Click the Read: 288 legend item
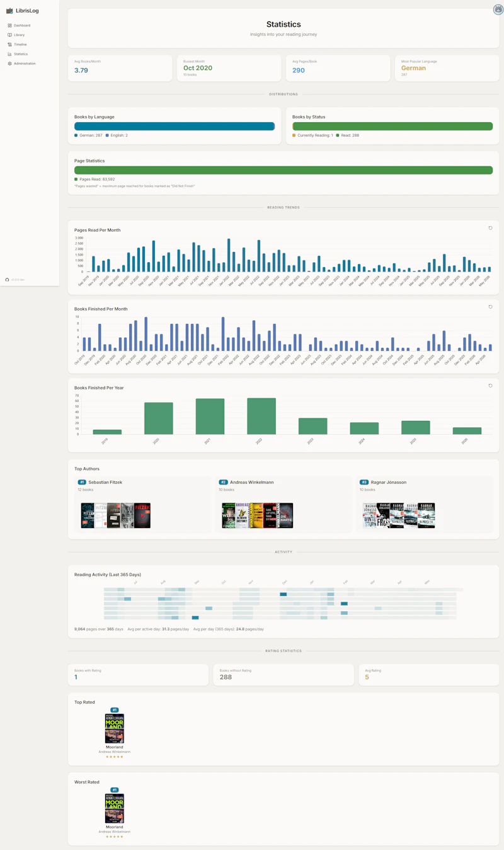This screenshot has width=504, height=850. pos(348,135)
